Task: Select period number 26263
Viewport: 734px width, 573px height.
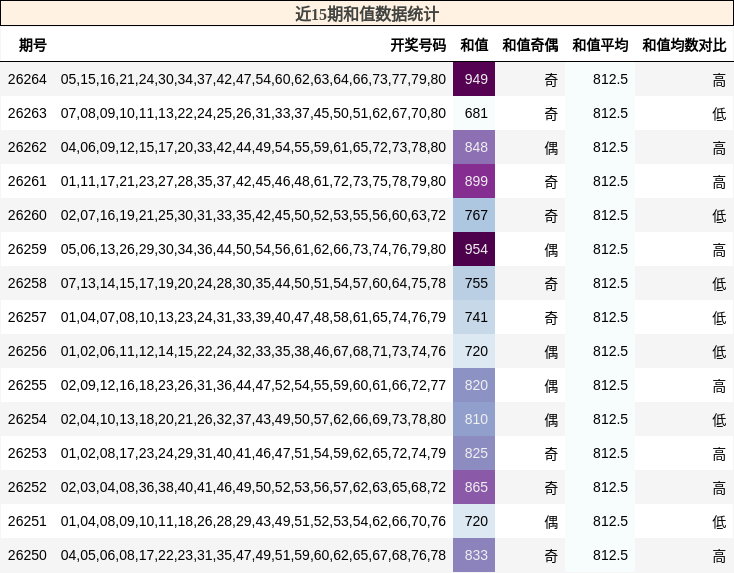Action: (x=27, y=113)
